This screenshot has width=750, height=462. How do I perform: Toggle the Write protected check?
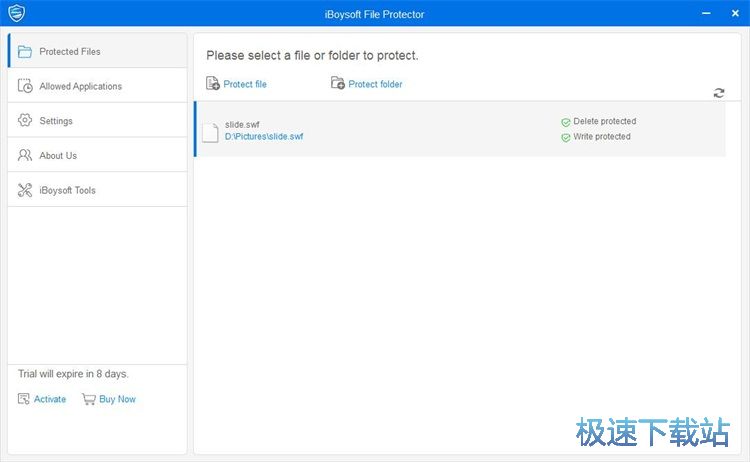(565, 138)
